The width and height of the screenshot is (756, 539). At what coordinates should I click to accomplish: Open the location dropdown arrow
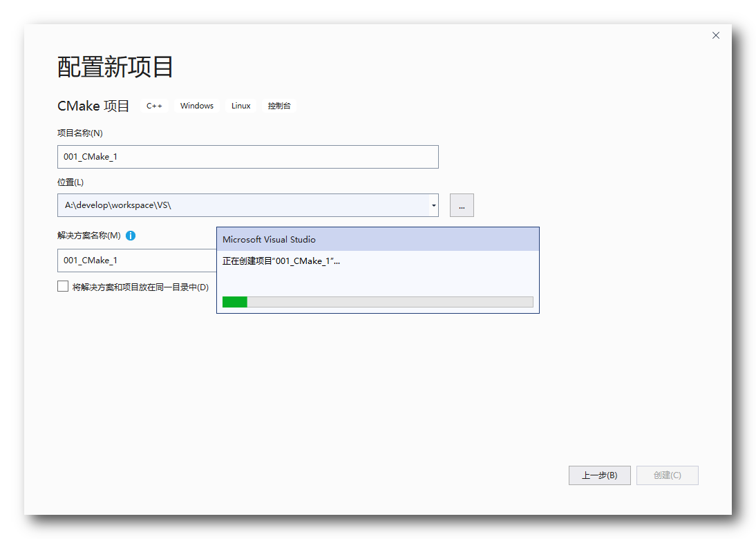(433, 205)
